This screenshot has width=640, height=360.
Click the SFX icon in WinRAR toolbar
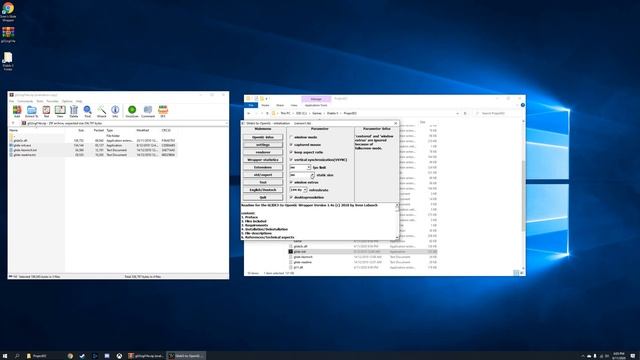coord(163,111)
